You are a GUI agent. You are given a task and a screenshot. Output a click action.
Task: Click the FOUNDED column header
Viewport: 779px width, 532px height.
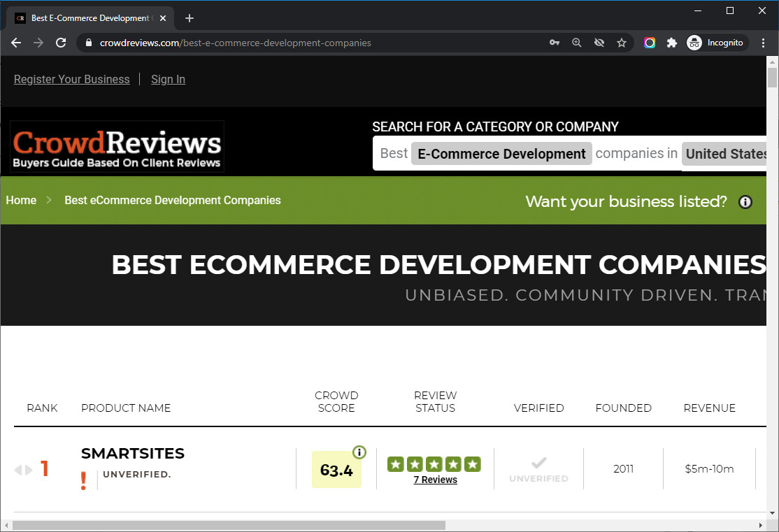(624, 408)
